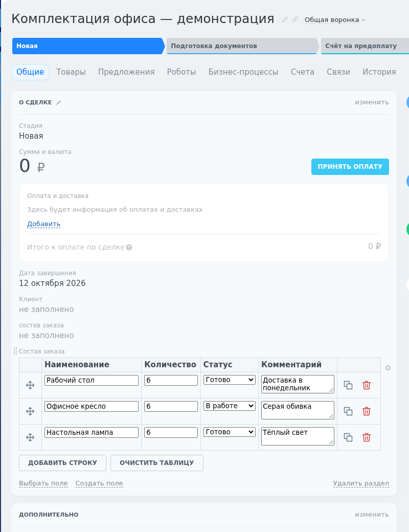
Task: Click изменить in Дополнительно section
Action: 372,515
